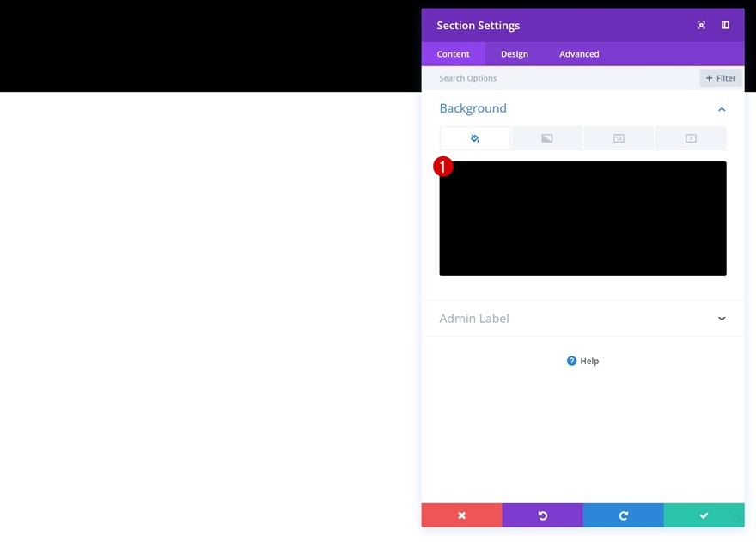This screenshot has width=756, height=542.
Task: Open the black background color swatch
Action: pyautogui.click(x=583, y=218)
